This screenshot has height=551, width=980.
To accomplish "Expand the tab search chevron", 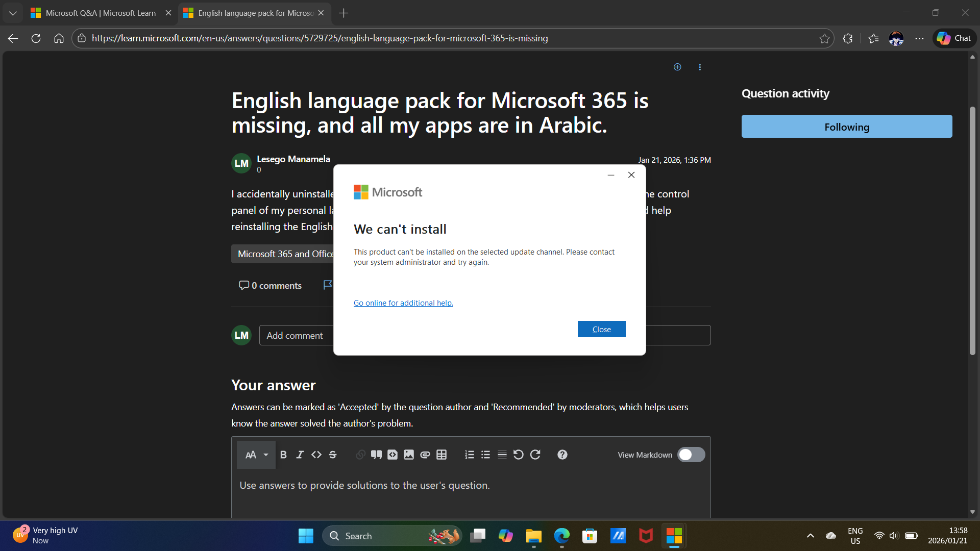I will coord(13,13).
